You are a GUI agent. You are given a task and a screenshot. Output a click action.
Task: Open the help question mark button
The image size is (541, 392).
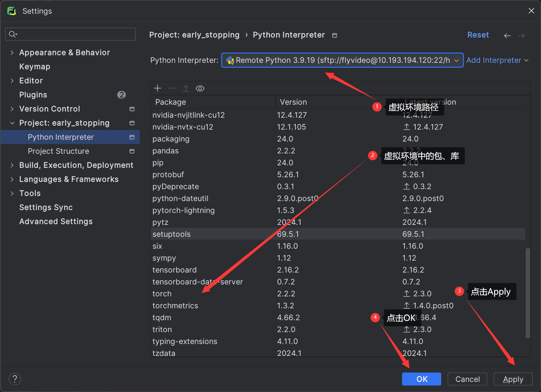pos(15,379)
